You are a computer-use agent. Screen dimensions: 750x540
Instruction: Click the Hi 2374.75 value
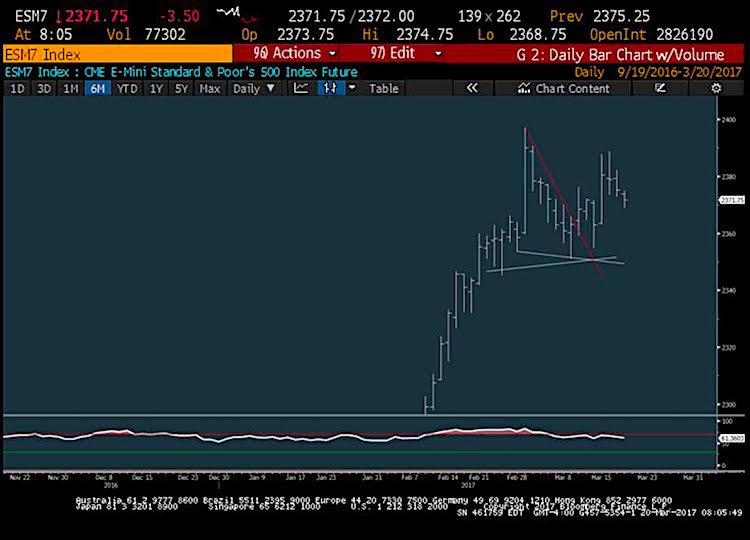425,34
